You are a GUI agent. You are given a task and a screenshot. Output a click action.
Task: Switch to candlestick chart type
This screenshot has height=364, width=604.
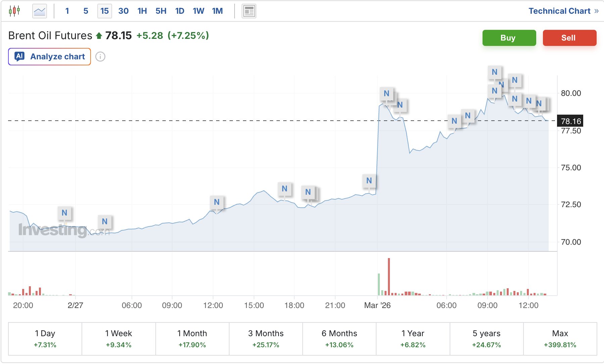[x=14, y=11]
